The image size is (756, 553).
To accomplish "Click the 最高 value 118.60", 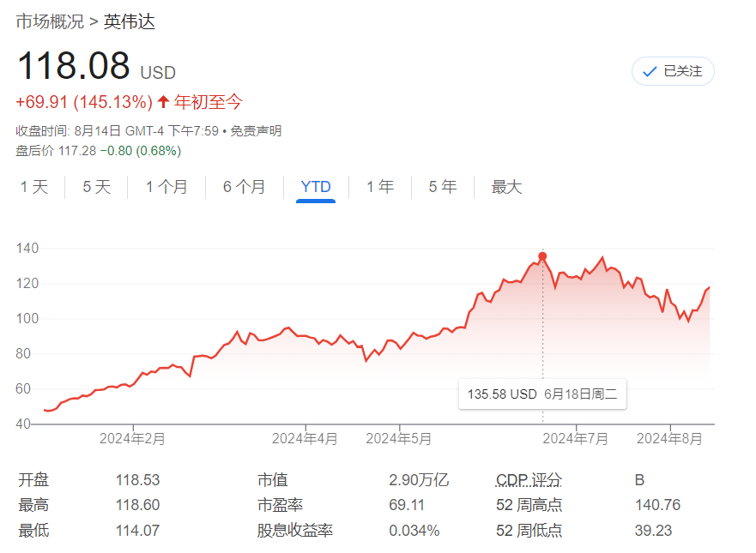I will 137,505.
